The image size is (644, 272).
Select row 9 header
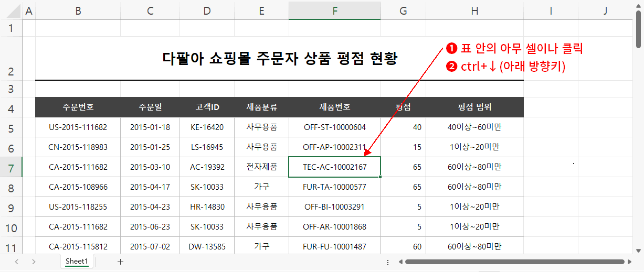(x=11, y=207)
